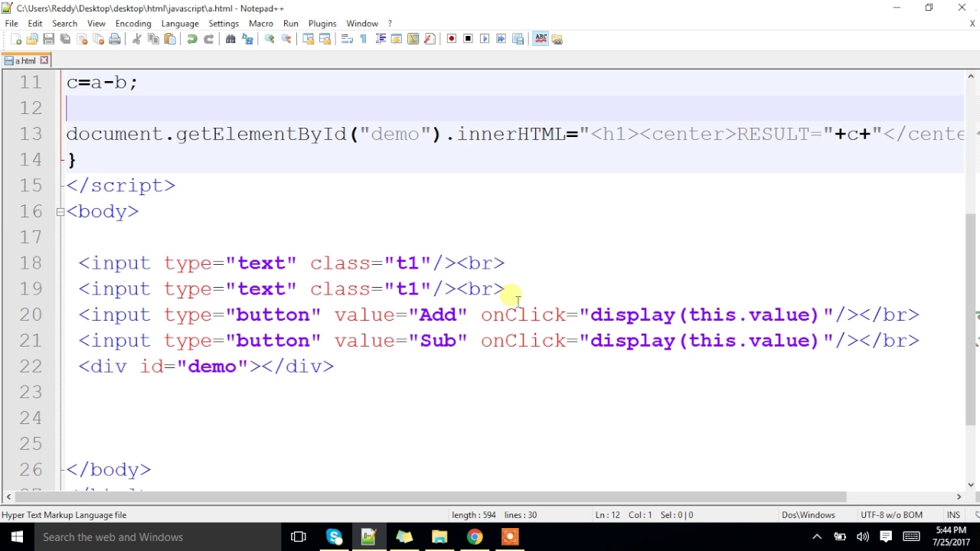Image resolution: width=980 pixels, height=551 pixels.
Task: Click the closing </script> tag
Action: [x=121, y=185]
